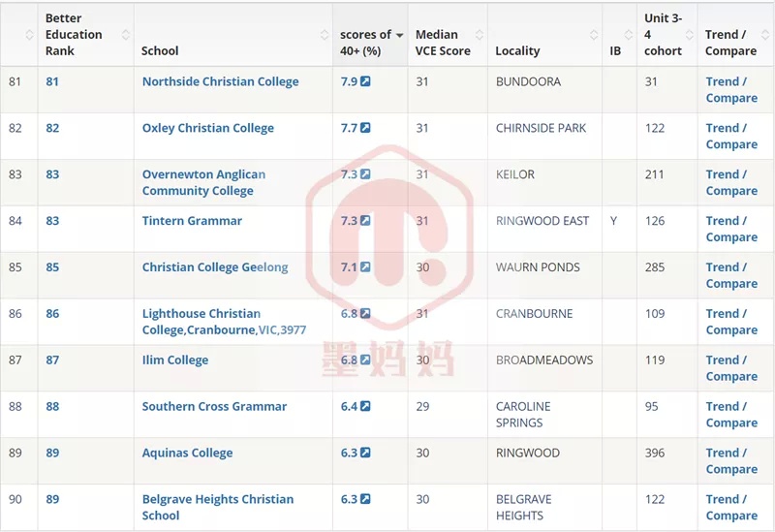Image resolution: width=775 pixels, height=532 pixels.
Task: Open link icon in Ilim College's score cell
Action: point(365,360)
